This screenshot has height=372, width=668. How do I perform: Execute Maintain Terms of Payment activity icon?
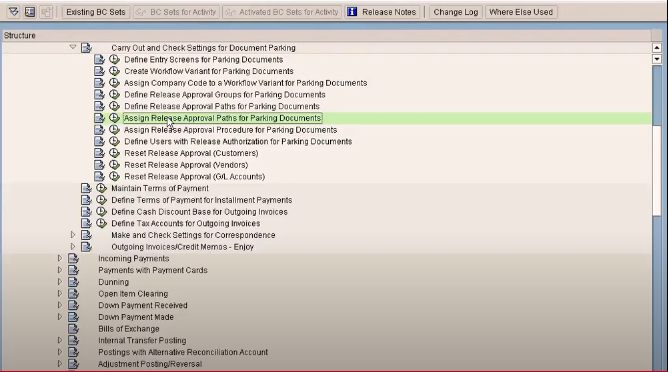[101, 188]
